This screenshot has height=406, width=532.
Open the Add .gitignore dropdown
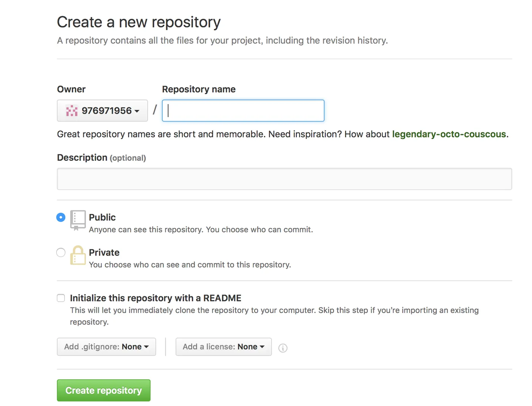click(x=106, y=347)
